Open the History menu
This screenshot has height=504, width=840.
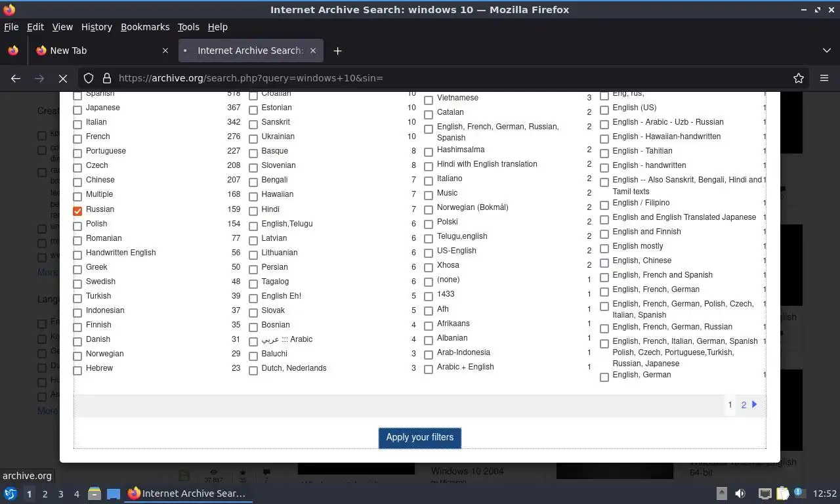click(96, 27)
